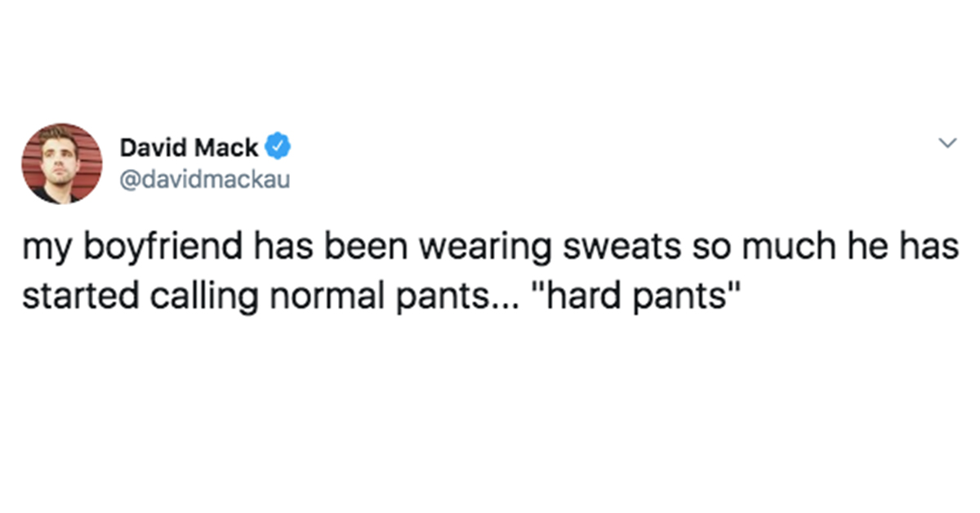Image resolution: width=980 pixels, height=513 pixels.
Task: Click the checkmark inside the verified badge
Action: (279, 147)
